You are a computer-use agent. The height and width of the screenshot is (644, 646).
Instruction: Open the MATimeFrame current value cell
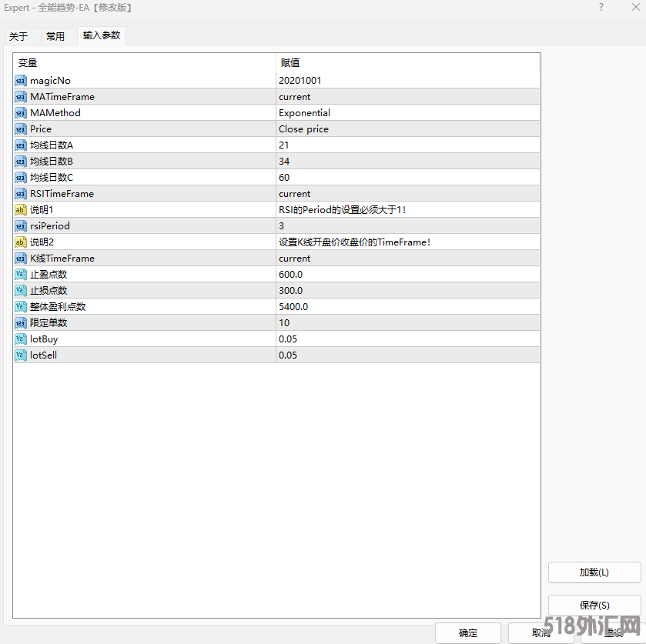(407, 97)
